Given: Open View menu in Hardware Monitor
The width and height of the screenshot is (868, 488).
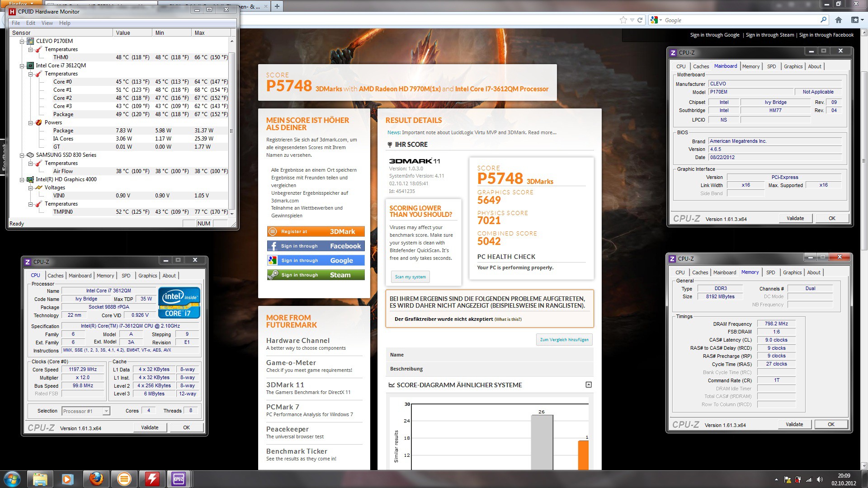Looking at the screenshot, I should coord(47,23).
